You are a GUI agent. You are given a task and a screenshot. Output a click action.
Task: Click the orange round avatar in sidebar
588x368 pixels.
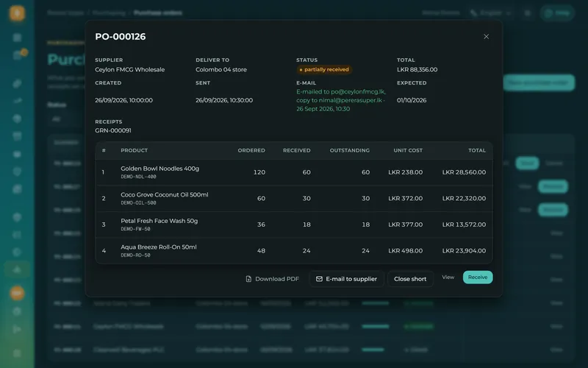click(x=17, y=293)
